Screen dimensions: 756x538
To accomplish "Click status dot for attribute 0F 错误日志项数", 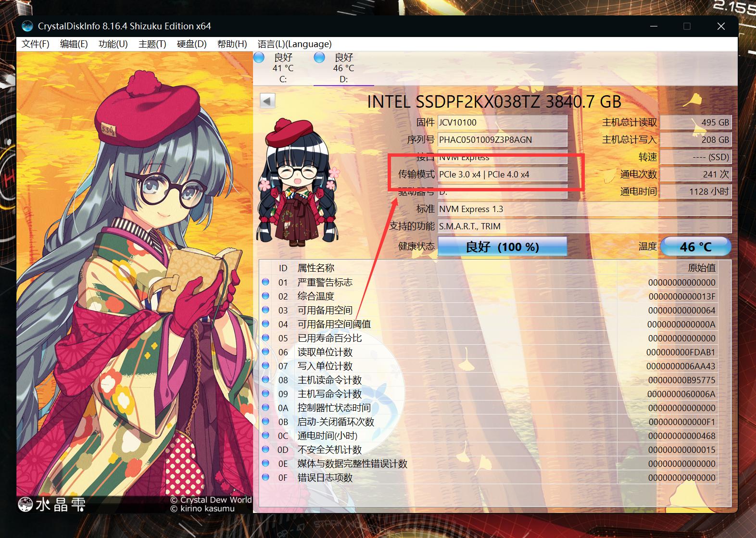I will (265, 477).
